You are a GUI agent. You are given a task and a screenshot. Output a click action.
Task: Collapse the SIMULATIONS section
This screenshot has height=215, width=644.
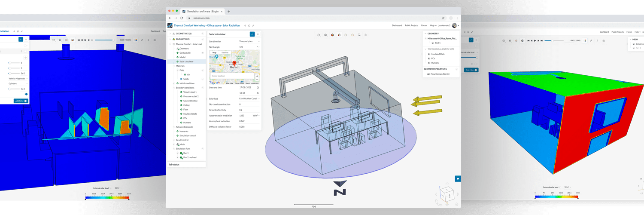[170, 39]
